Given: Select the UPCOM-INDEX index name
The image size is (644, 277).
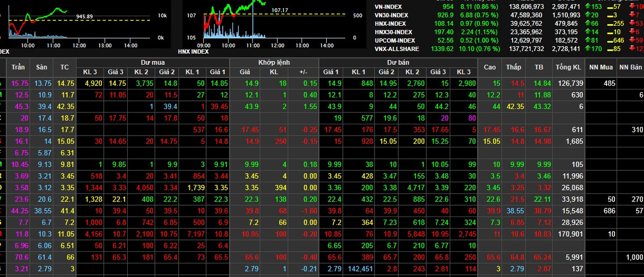Looking at the screenshot, I should 394,40.
